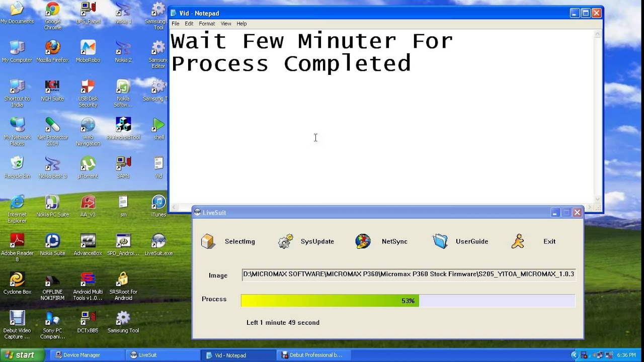Click the 'Left 1 minute 49 second' text
Screen dimensions: 644x362
point(283,323)
